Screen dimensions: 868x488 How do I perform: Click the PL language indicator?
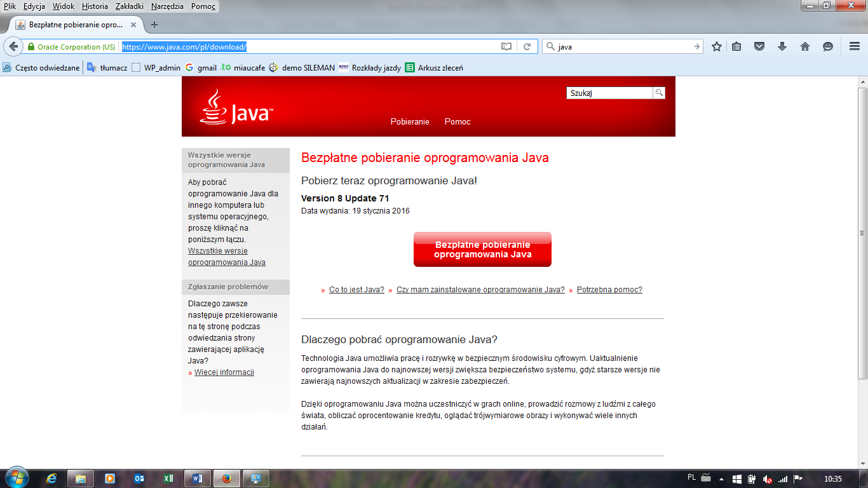[x=691, y=477]
